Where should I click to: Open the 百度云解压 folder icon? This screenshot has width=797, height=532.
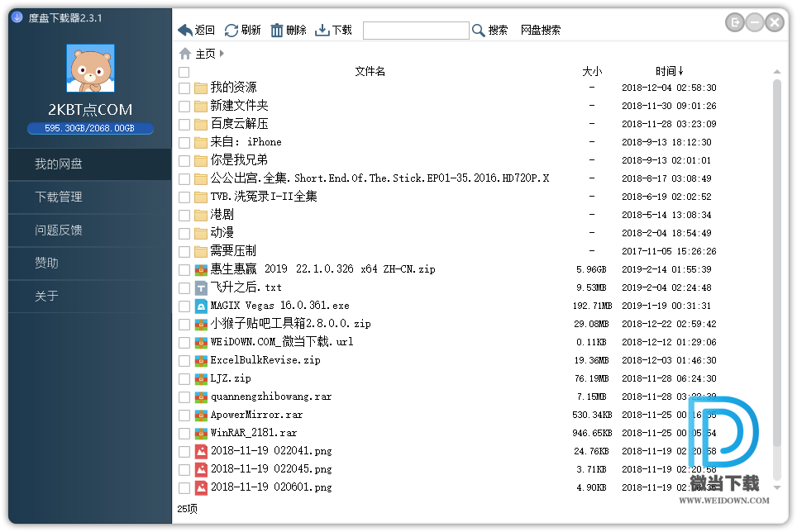pyautogui.click(x=201, y=125)
